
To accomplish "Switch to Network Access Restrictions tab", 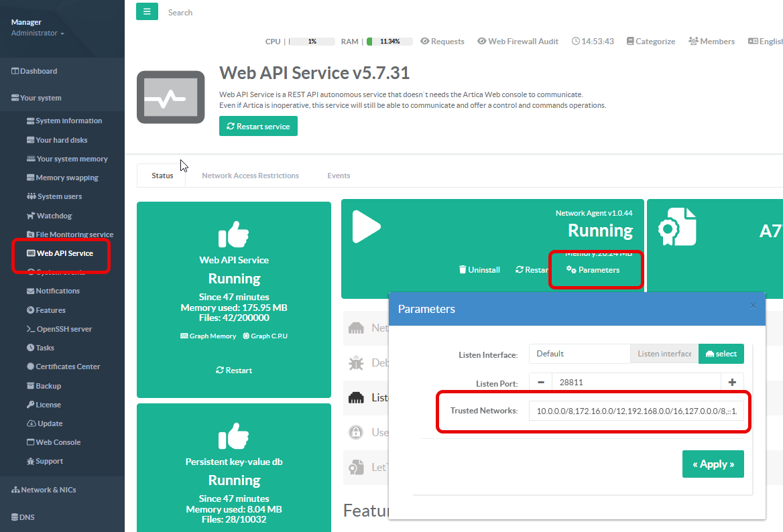I will point(250,176).
